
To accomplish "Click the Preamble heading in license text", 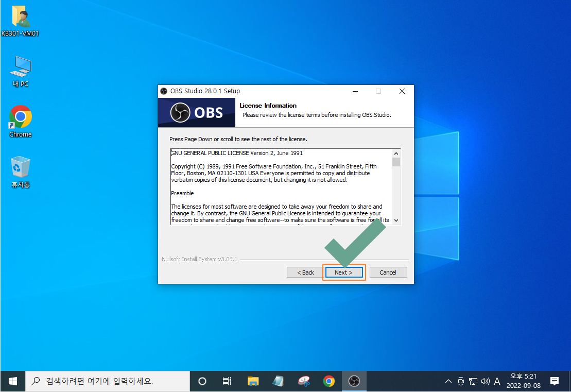I will 182,193.
